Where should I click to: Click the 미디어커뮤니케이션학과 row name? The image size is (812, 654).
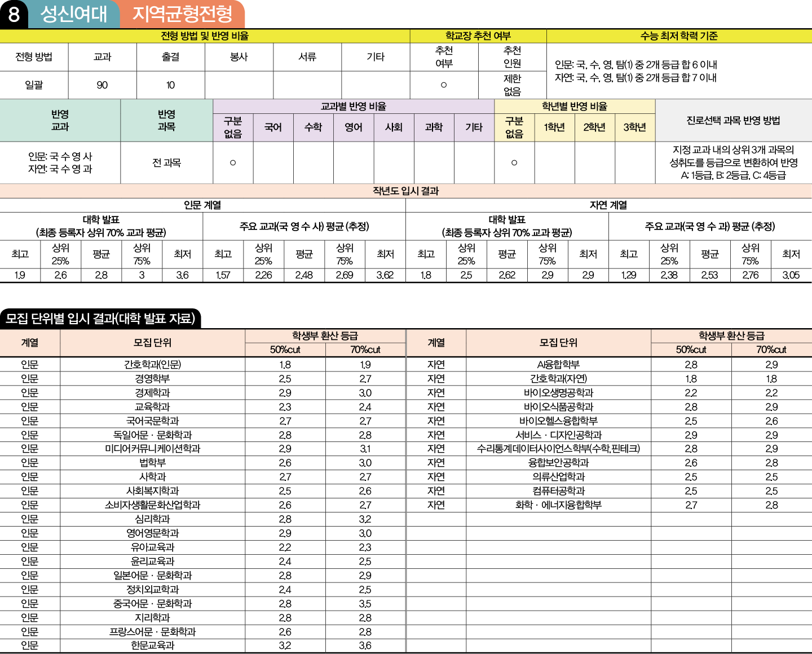(x=152, y=449)
